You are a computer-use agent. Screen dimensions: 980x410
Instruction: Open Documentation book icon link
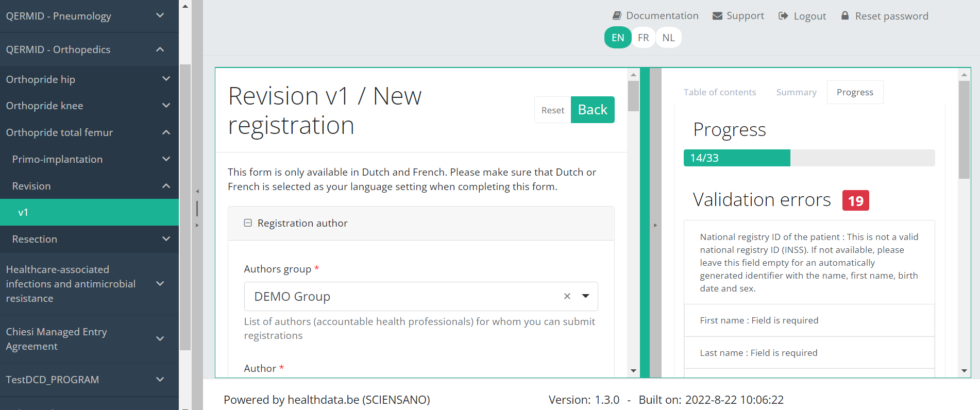click(617, 16)
